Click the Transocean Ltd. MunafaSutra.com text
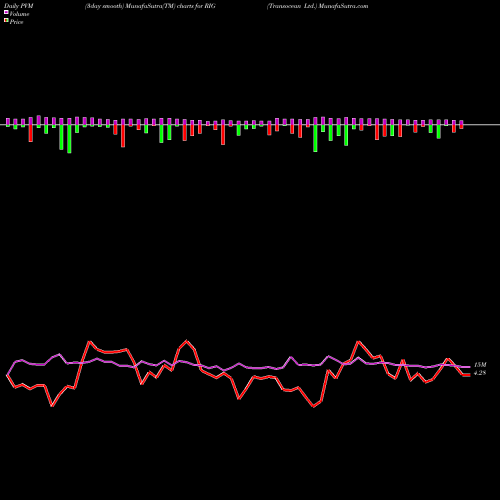Image resolution: width=500 pixels, height=500 pixels. click(317, 6)
